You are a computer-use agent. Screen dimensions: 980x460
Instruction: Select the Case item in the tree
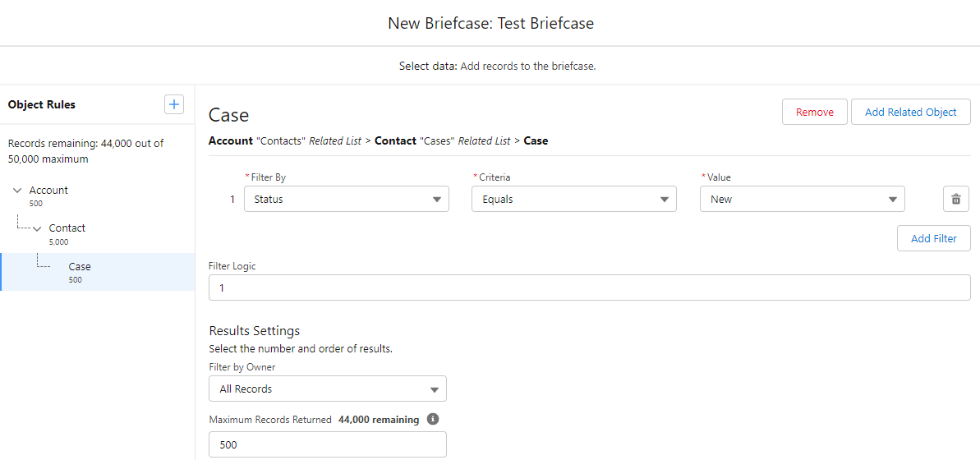point(80,267)
